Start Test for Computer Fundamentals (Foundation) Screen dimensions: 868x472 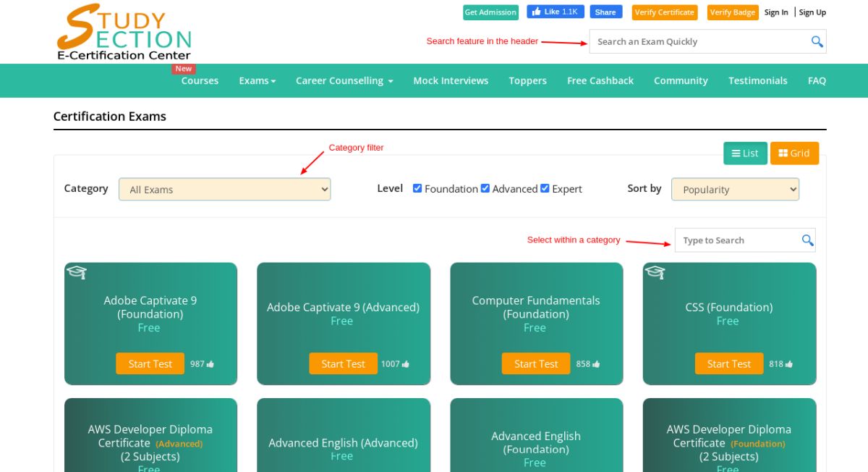coord(536,363)
